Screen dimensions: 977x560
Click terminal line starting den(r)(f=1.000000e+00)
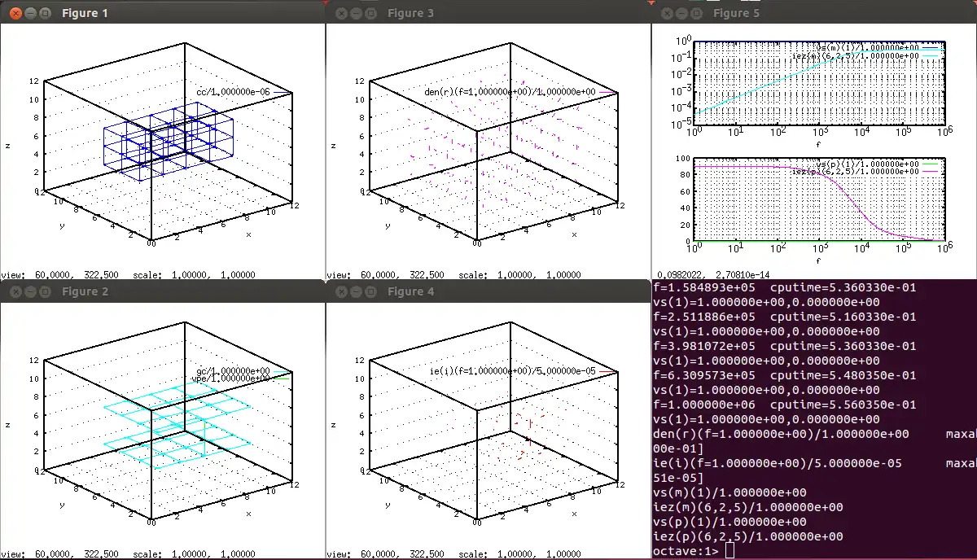point(814,434)
